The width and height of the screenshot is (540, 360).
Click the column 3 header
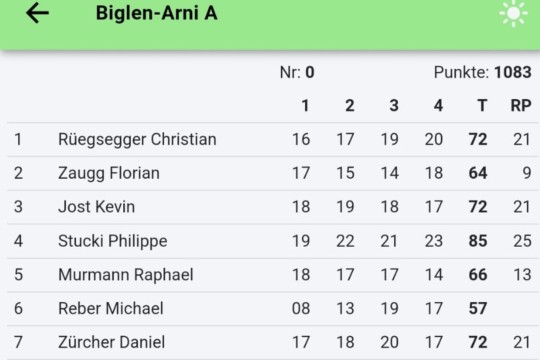point(394,105)
